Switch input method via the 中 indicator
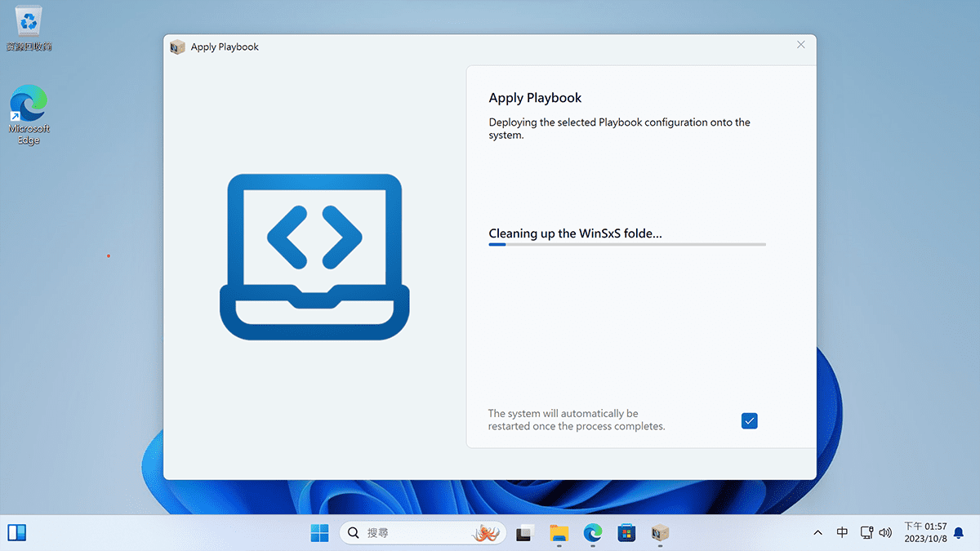The height and width of the screenshot is (551, 980). pyautogui.click(x=842, y=532)
